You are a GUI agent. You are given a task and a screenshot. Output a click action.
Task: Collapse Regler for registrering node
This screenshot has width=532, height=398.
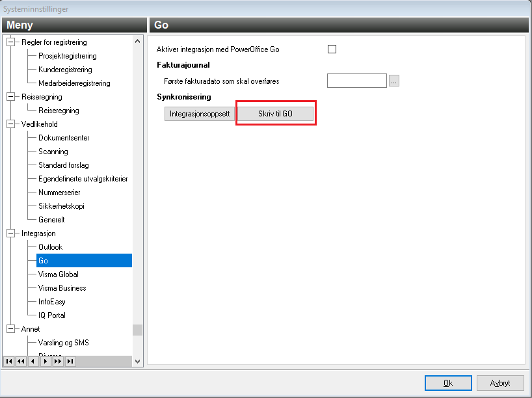[x=11, y=42]
